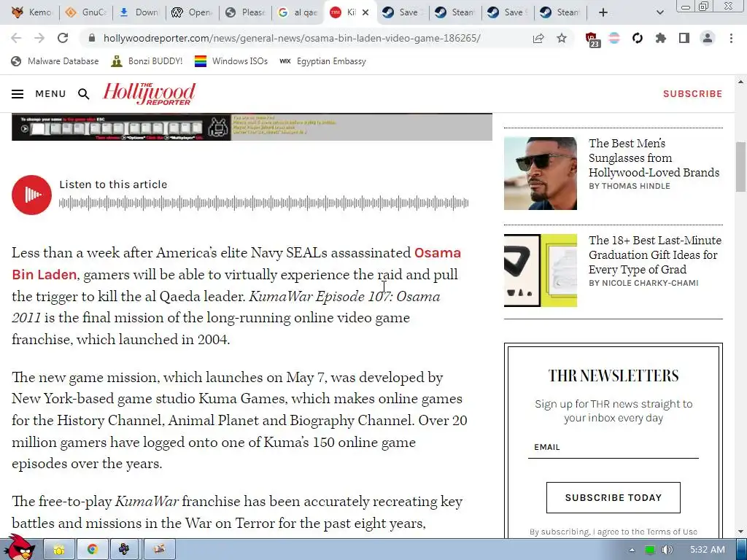Play Listen to this article audio

pyautogui.click(x=31, y=195)
